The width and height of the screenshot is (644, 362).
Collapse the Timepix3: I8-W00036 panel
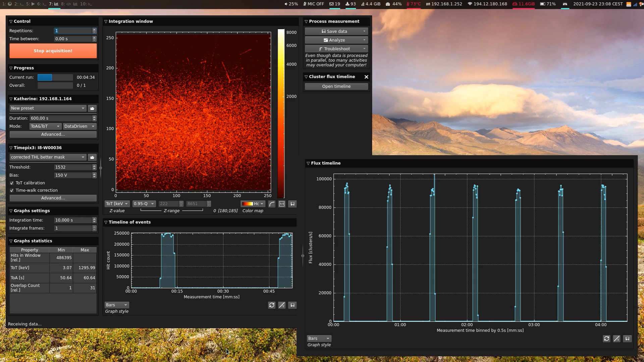[x=11, y=148]
